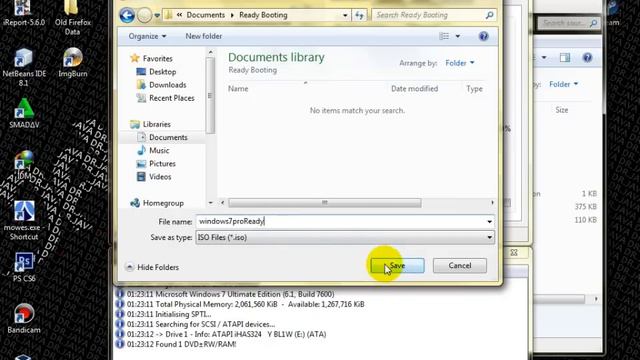This screenshot has width=640, height=360.
Task: Open Downloads in Favorites
Action: point(167,85)
